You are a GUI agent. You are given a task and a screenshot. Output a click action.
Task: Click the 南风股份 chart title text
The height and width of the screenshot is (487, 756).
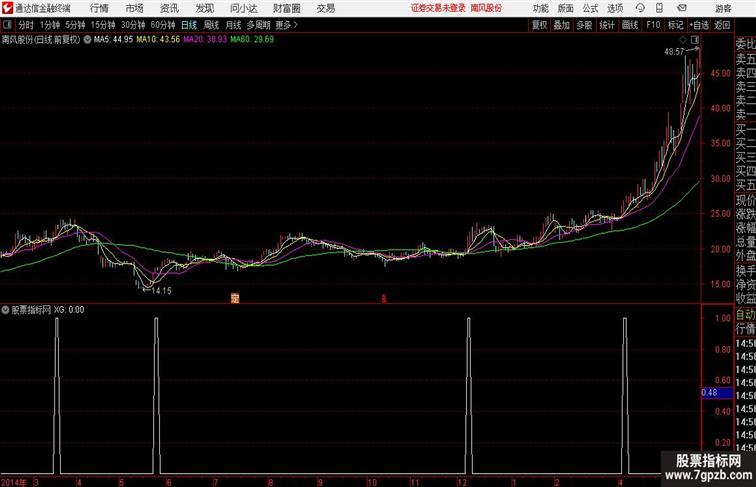pos(41,40)
